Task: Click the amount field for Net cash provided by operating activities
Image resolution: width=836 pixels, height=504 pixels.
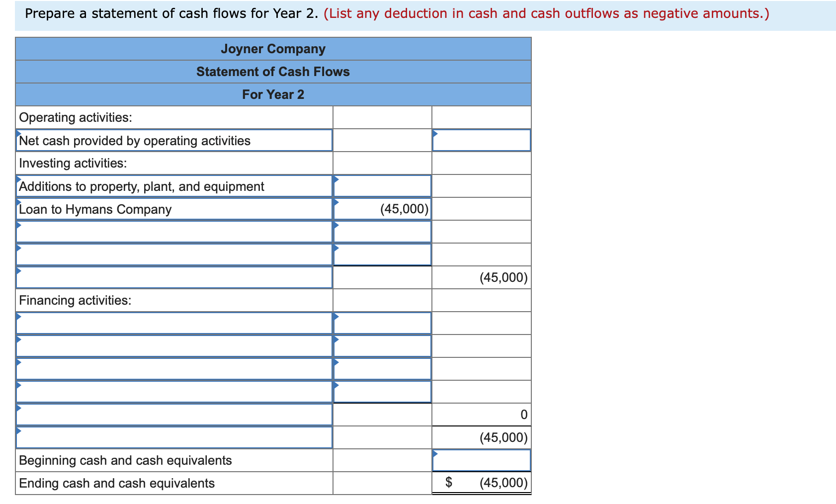Action: point(481,140)
